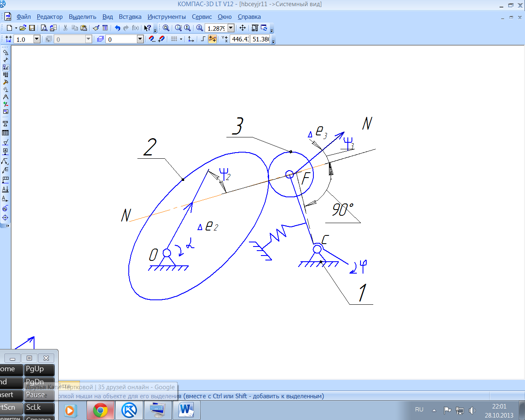
Task: Open the Annotations panel icon
Action: coord(5,67)
